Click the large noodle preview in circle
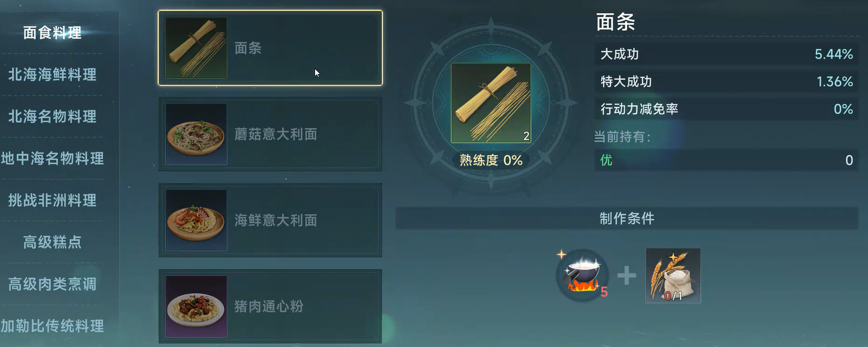The width and height of the screenshot is (868, 347). click(490, 103)
